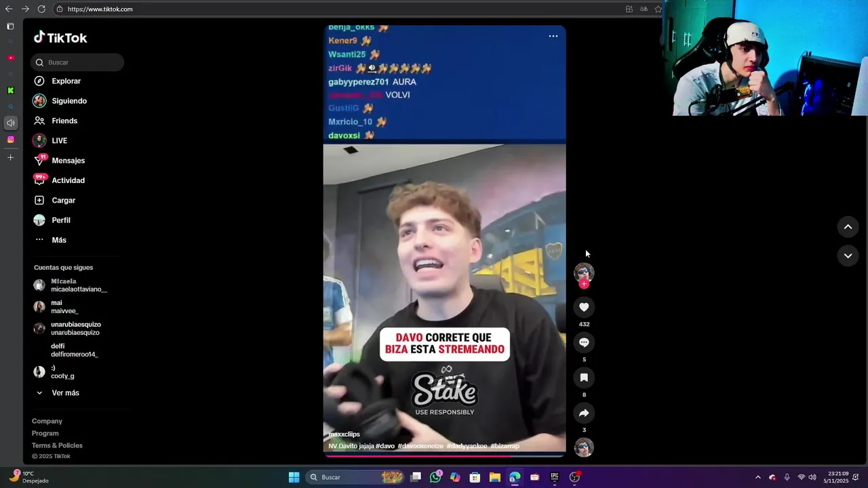Go to previous video with up chevron
This screenshot has height=488, width=868.
[848, 227]
